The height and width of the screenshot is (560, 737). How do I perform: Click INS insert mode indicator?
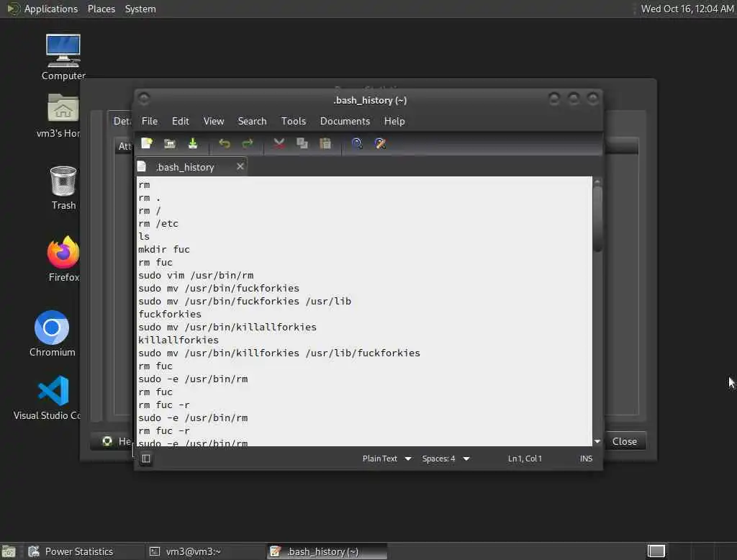586,459
